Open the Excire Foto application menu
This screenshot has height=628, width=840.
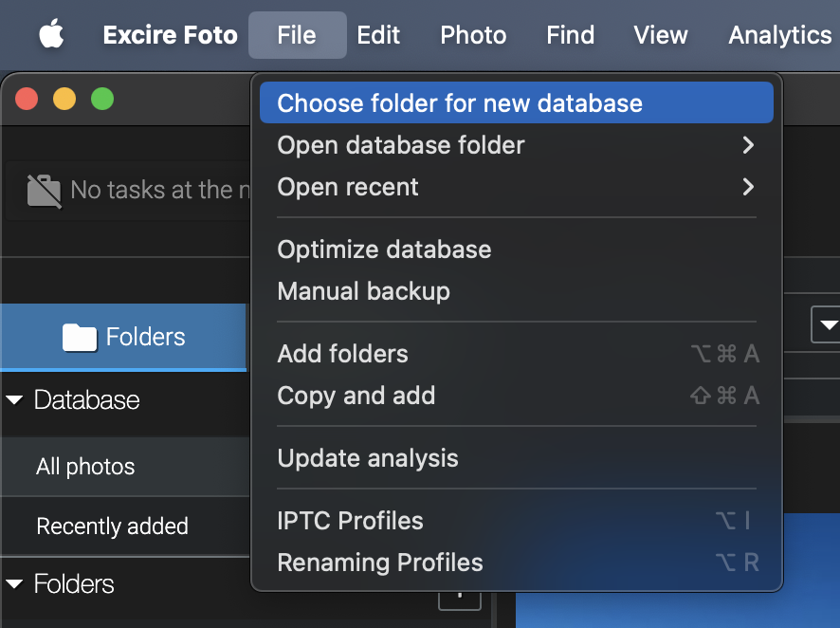coord(170,35)
